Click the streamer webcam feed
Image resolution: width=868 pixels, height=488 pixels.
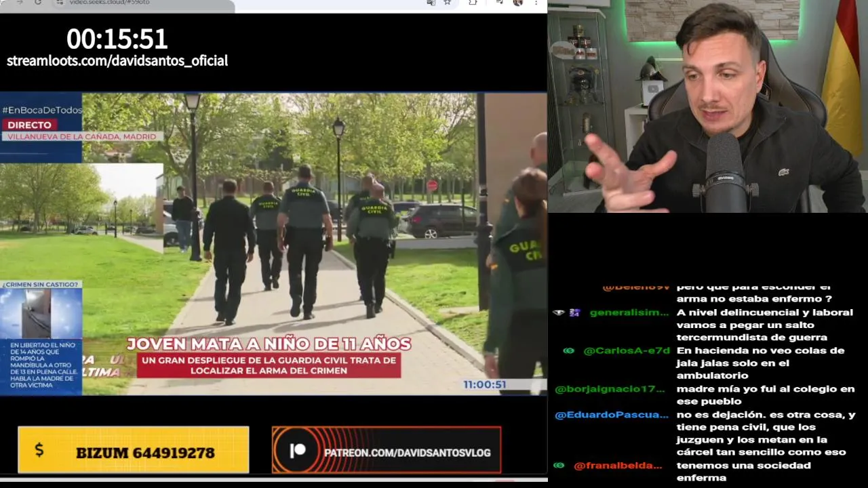(x=707, y=106)
